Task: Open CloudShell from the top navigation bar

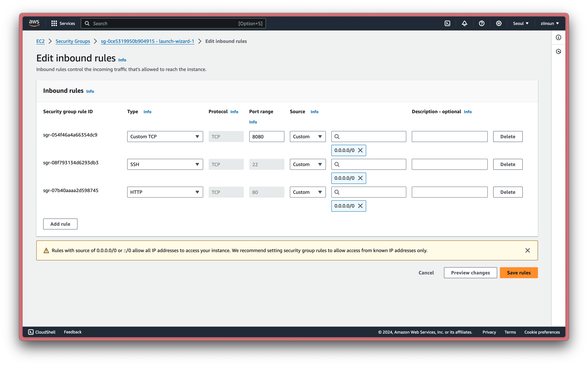Action: coord(447,23)
